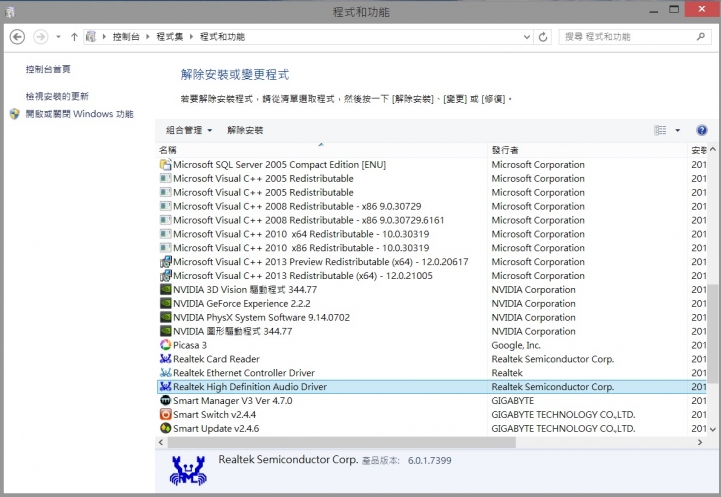Select NVIDIA PhysX System Software icon
The width and height of the screenshot is (721, 497).
166,317
